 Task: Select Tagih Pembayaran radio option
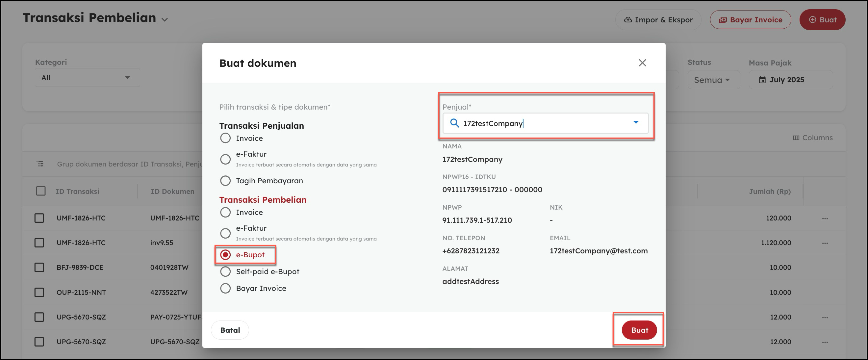pyautogui.click(x=225, y=181)
